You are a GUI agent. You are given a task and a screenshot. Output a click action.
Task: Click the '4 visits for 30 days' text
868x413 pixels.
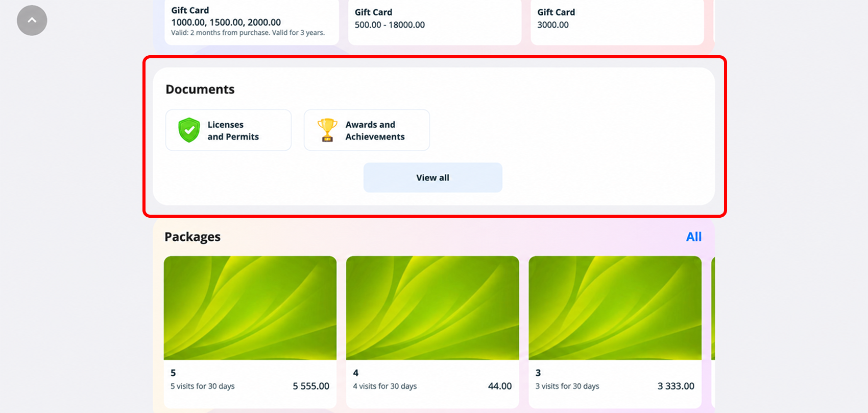[385, 386]
